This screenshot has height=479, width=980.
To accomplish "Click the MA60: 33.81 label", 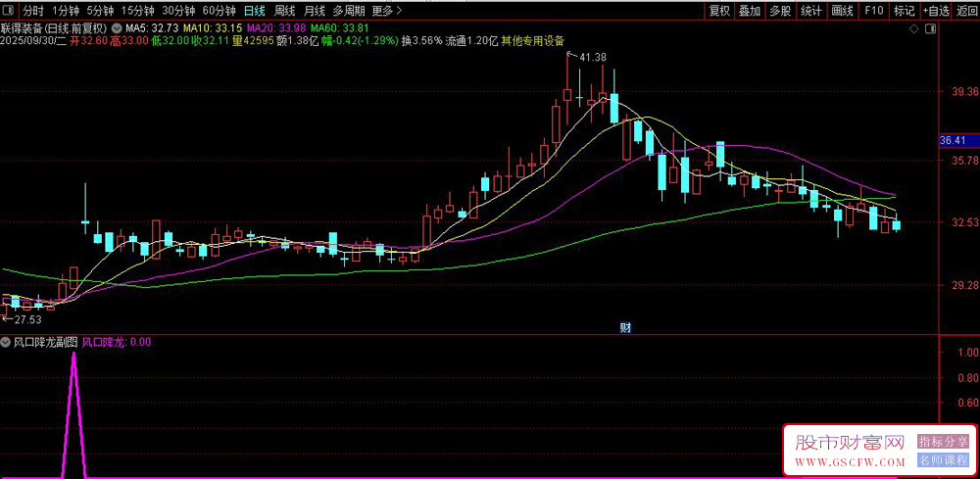I will click(341, 28).
